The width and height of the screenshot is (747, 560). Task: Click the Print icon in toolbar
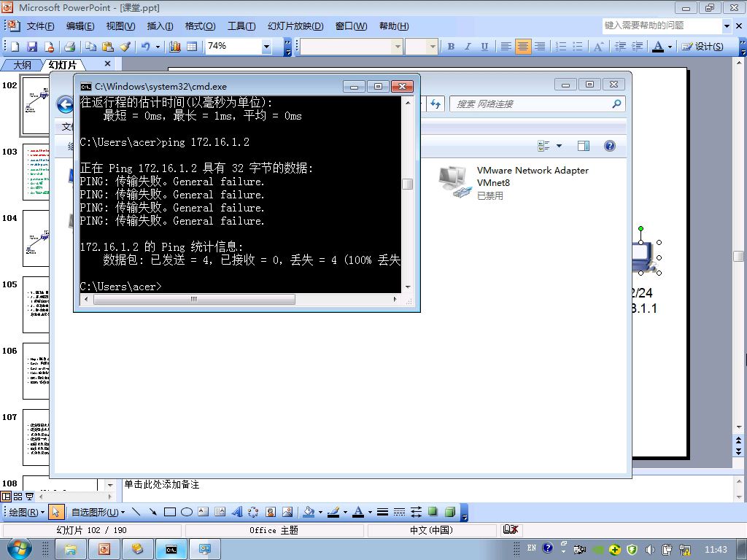pyautogui.click(x=69, y=46)
